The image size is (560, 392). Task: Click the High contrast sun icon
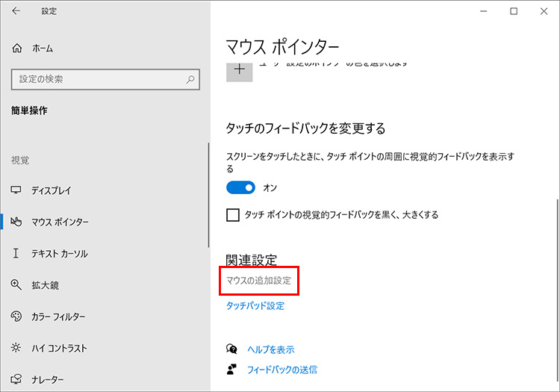click(16, 348)
